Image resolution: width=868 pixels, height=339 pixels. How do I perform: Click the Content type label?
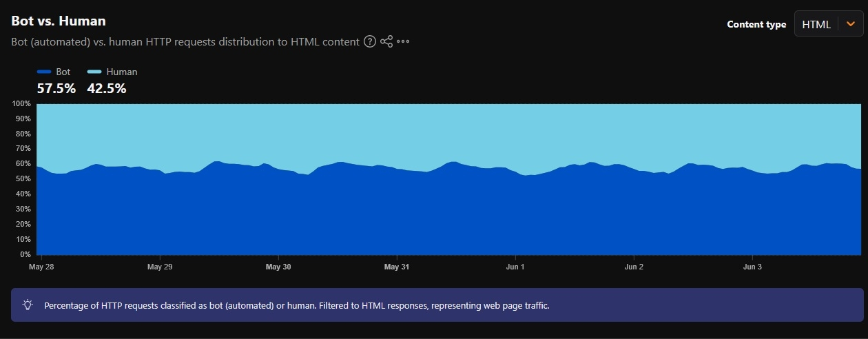(x=756, y=24)
